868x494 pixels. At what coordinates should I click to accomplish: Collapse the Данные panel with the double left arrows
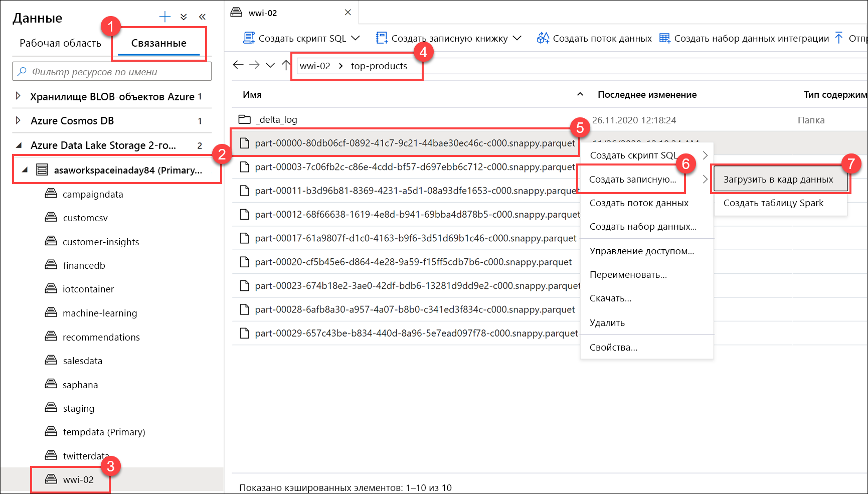click(x=202, y=17)
